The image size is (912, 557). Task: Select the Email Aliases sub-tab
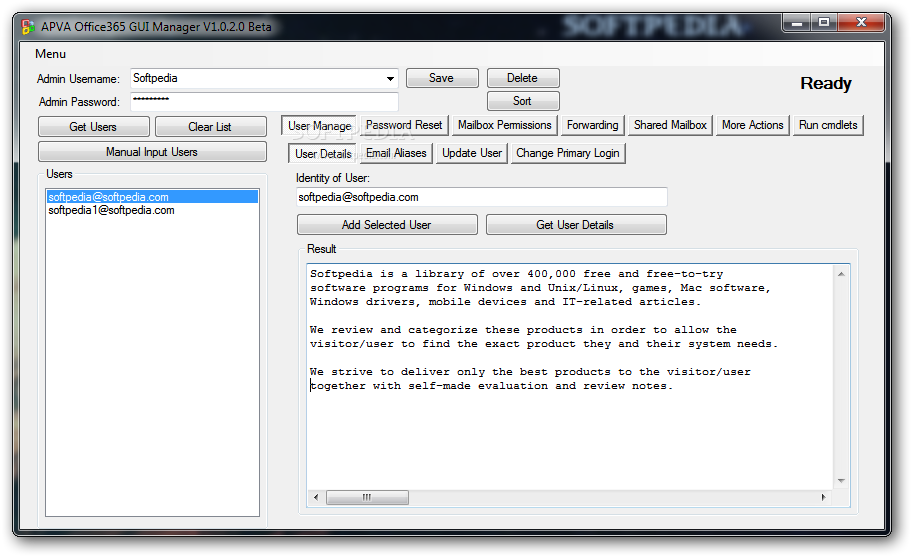click(x=396, y=153)
